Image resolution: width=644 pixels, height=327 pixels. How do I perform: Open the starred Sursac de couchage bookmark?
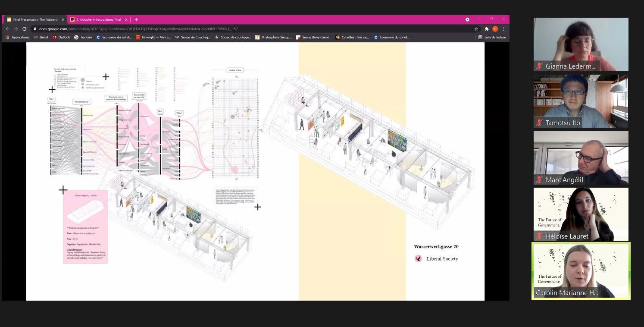click(x=233, y=38)
